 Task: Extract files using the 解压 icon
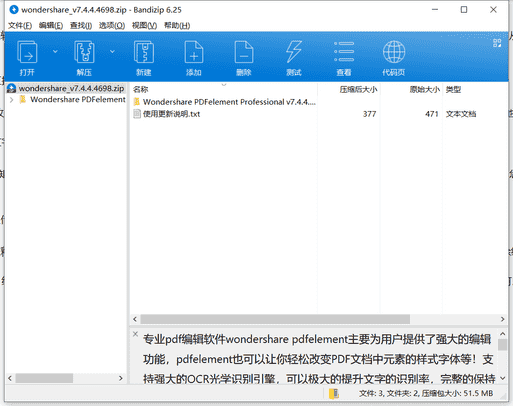pyautogui.click(x=84, y=57)
